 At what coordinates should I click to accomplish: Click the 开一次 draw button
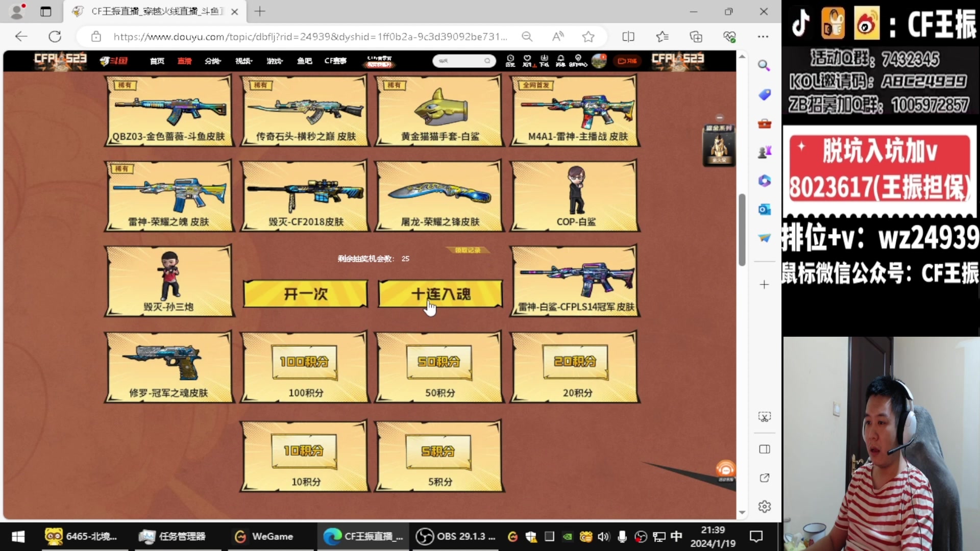(305, 294)
